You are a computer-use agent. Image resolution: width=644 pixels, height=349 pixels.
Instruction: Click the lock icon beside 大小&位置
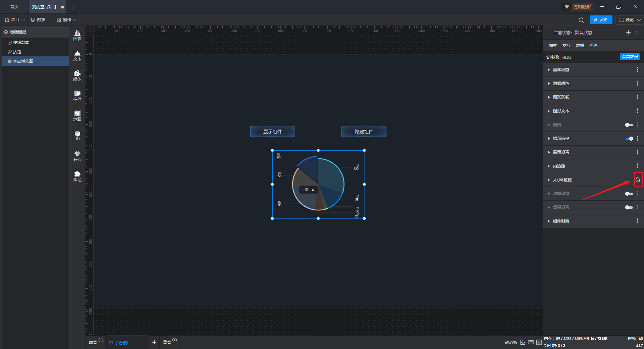pyautogui.click(x=638, y=180)
